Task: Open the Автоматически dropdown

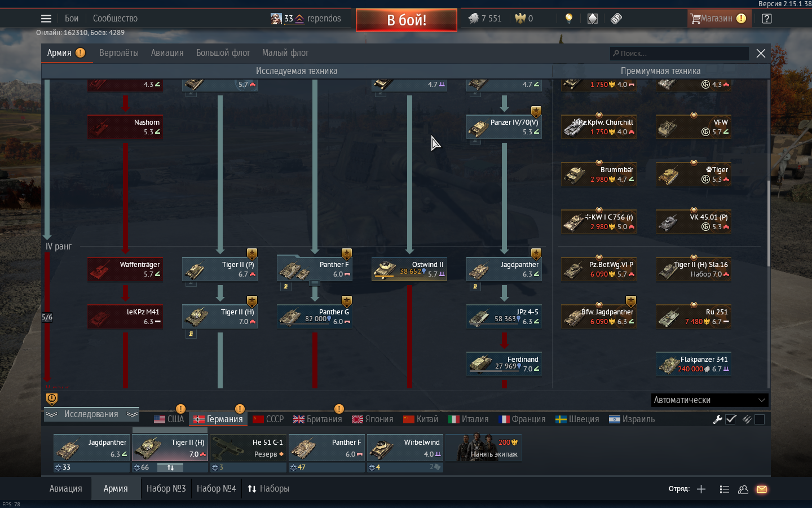Action: (x=710, y=400)
